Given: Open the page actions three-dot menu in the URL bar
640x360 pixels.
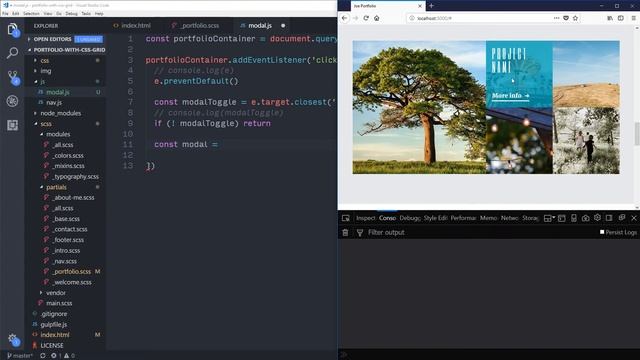Looking at the screenshot, I should (556, 18).
